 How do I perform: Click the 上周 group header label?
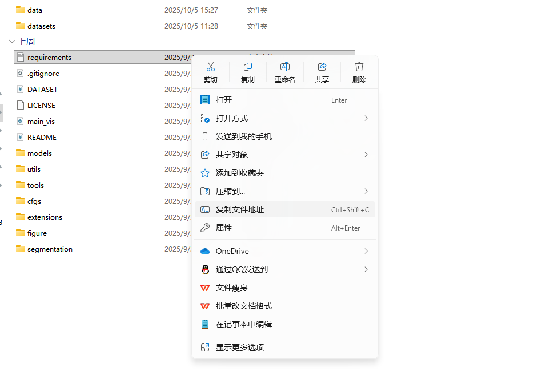tap(26, 42)
